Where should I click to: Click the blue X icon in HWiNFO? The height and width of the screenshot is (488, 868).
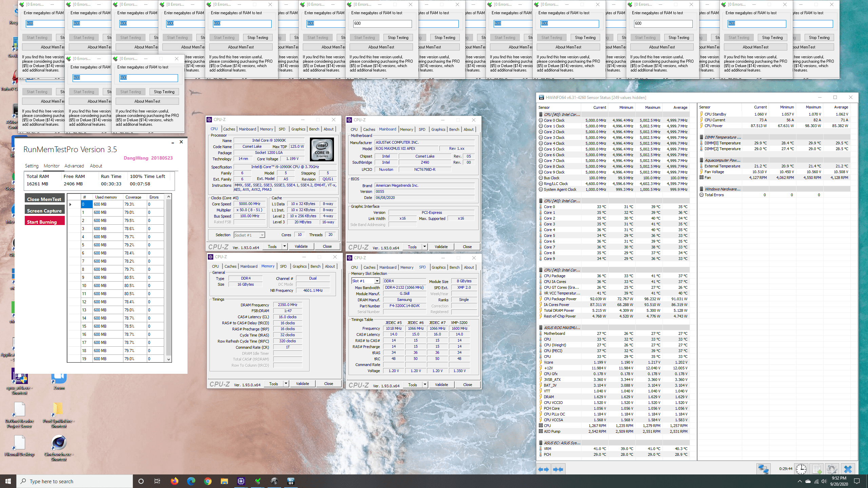pos(848,469)
